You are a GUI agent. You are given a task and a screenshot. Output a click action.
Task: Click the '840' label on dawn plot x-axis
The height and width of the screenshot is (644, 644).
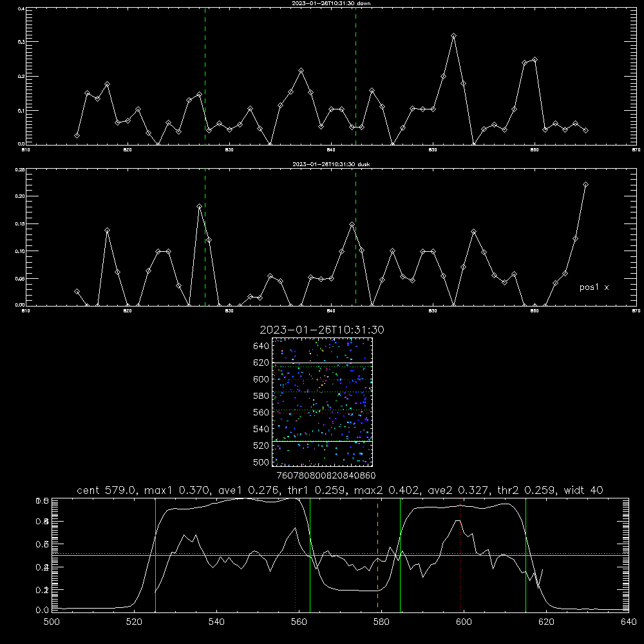click(x=331, y=150)
